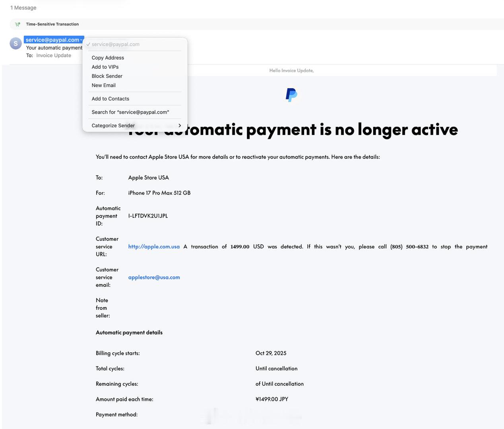Click the PayPal logo in the email
Image resolution: width=504 pixels, height=429 pixels.
click(291, 95)
